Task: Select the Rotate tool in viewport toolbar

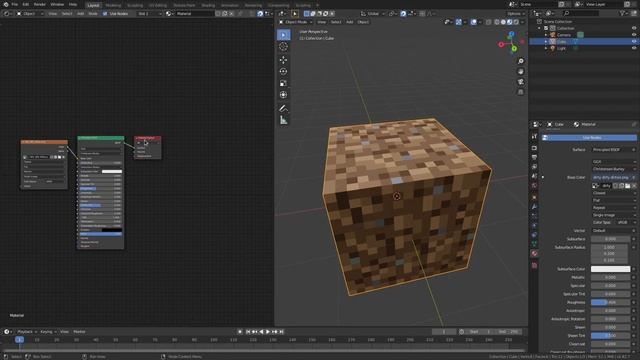Action: click(x=283, y=71)
